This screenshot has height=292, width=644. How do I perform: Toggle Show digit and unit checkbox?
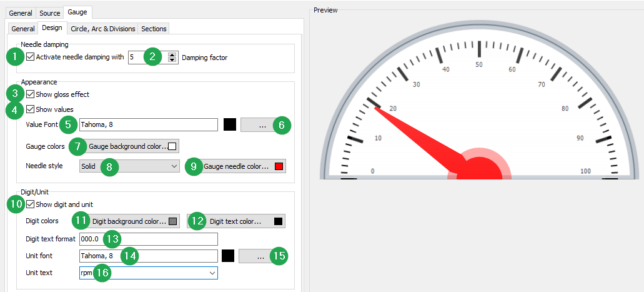point(30,204)
